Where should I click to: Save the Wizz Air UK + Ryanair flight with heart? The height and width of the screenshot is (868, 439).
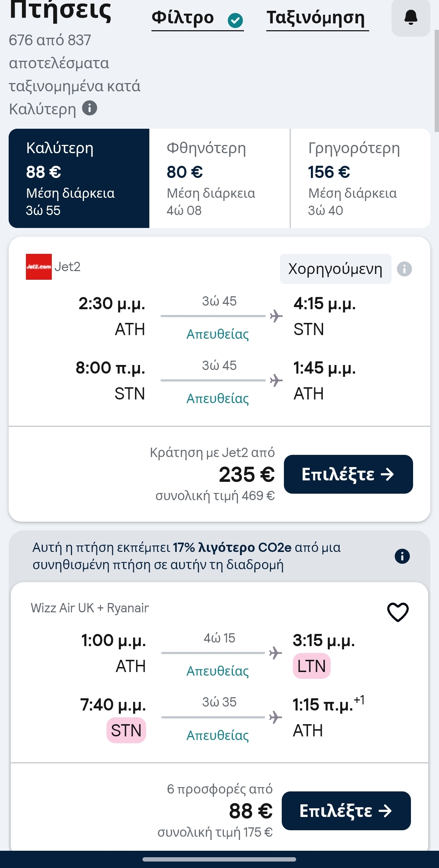(x=398, y=612)
